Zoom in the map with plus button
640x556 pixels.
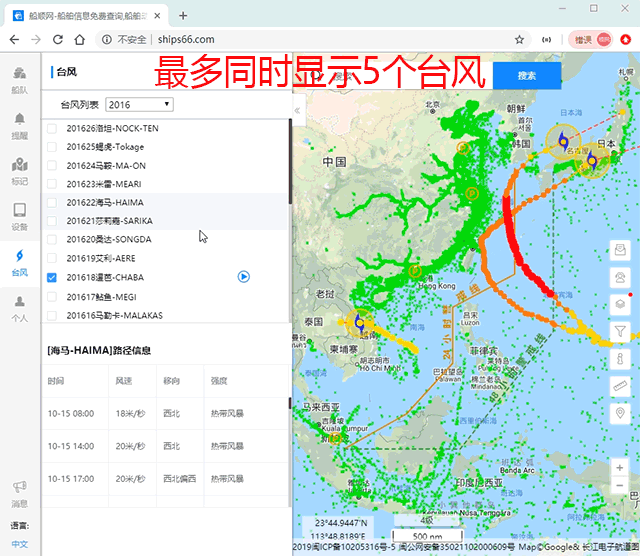pyautogui.click(x=620, y=467)
